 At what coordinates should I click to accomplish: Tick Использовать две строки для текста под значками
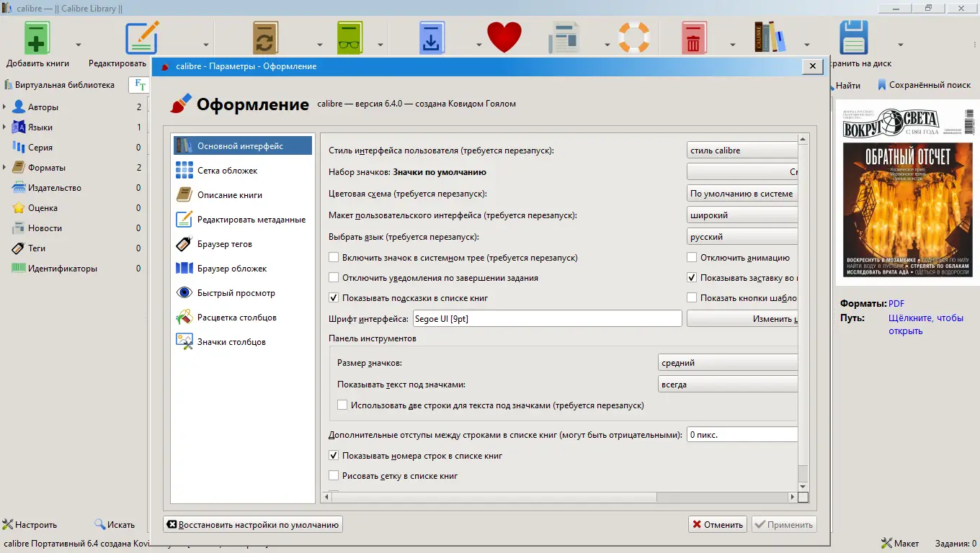pyautogui.click(x=342, y=405)
